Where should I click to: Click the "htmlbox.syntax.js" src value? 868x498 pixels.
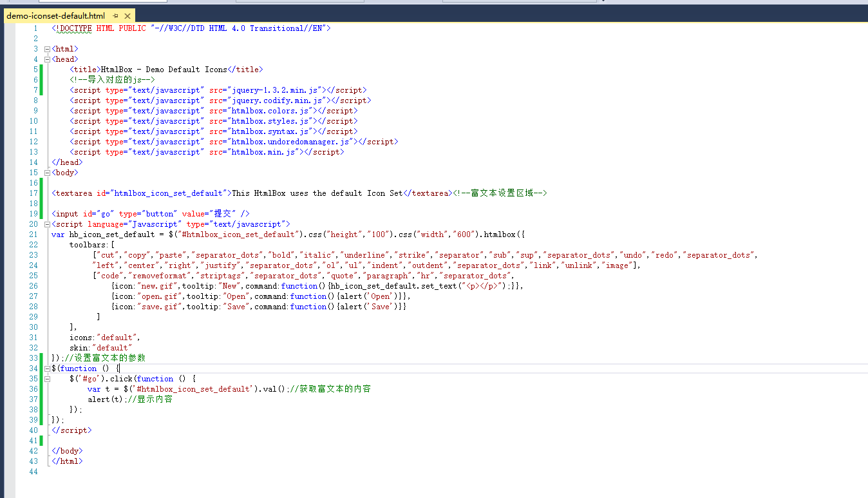[x=272, y=131]
